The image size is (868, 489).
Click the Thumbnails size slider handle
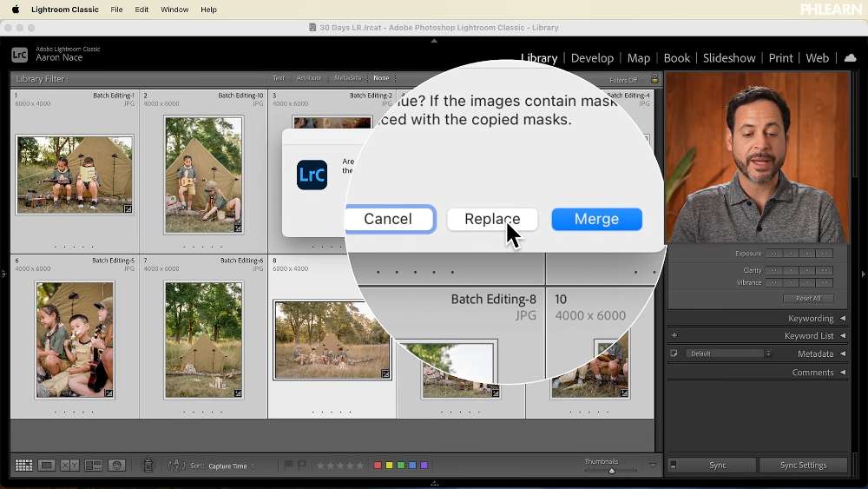pos(612,471)
